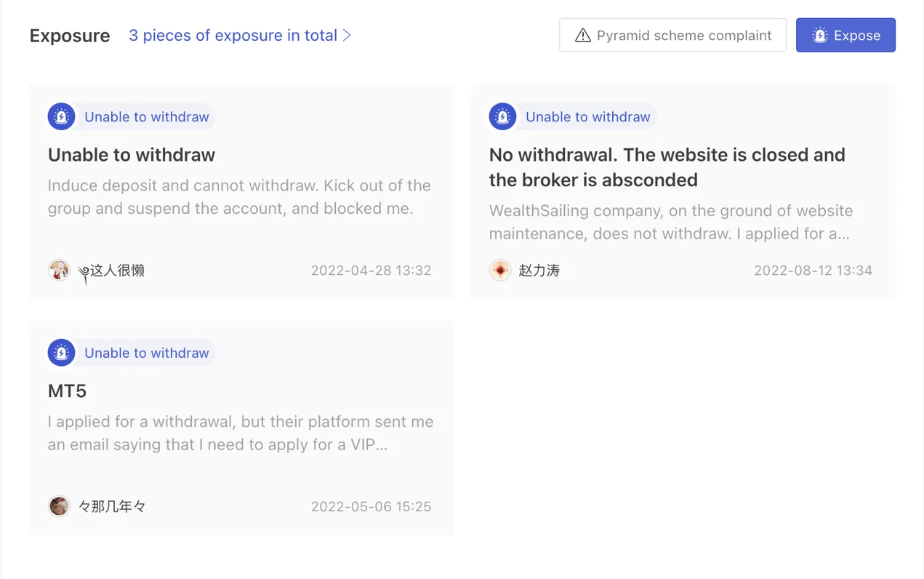This screenshot has width=924, height=579.
Task: Click siren badge icon on WealthSailing card
Action: (x=502, y=116)
